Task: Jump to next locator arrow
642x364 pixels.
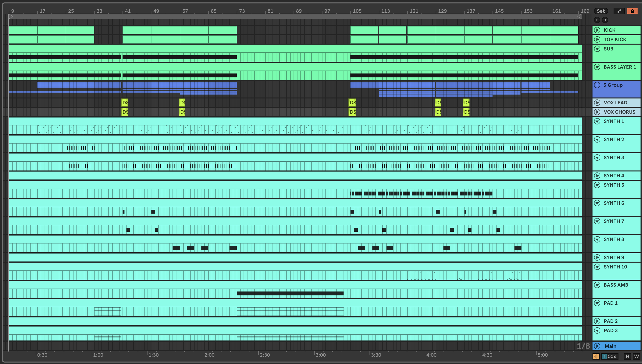Action: 605,20
